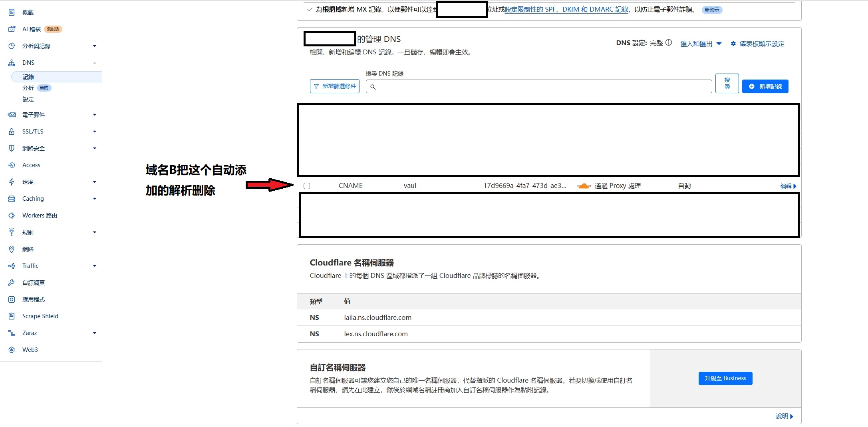The image size is (868, 427).
Task: Expand the Traffic sidebar section
Action: [x=95, y=266]
